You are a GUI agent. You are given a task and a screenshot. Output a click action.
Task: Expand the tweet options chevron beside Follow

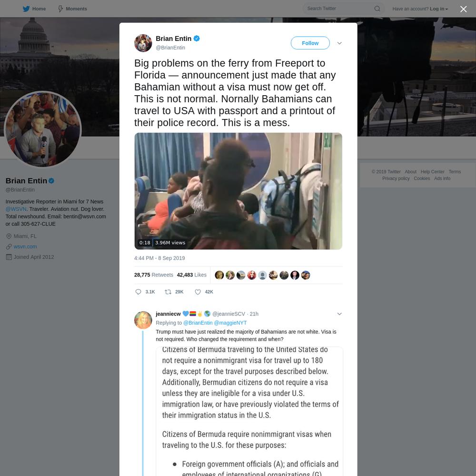click(x=339, y=43)
